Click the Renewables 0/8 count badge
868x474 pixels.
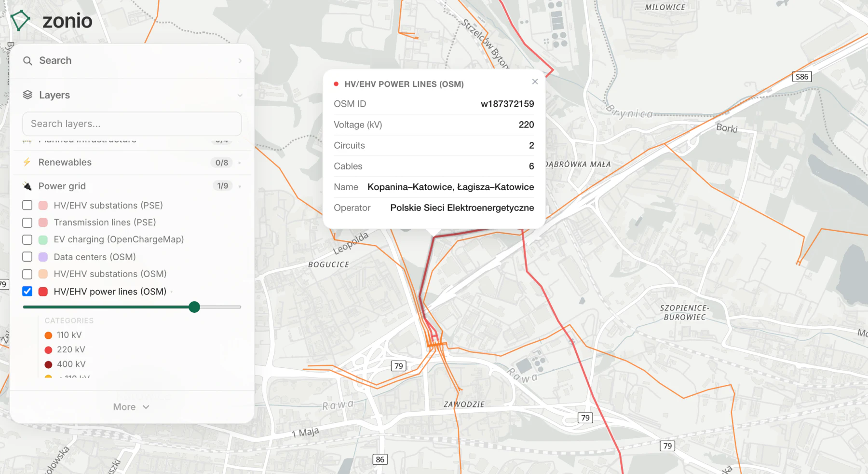(222, 163)
